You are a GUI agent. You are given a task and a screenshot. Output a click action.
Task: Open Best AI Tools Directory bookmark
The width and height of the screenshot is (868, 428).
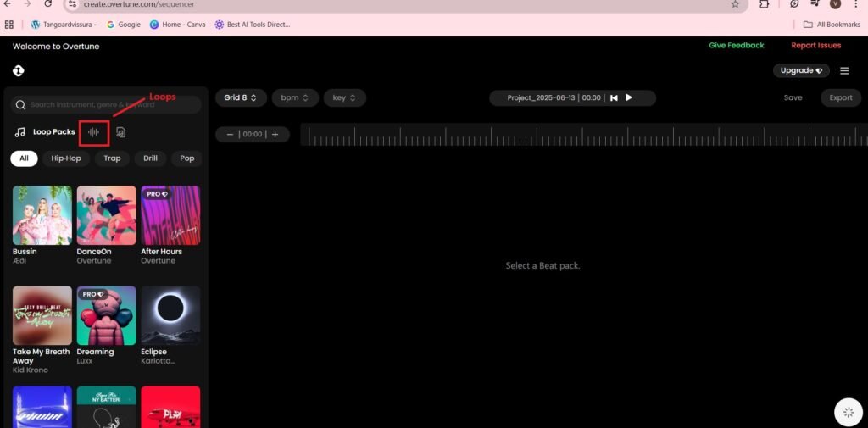pyautogui.click(x=253, y=25)
